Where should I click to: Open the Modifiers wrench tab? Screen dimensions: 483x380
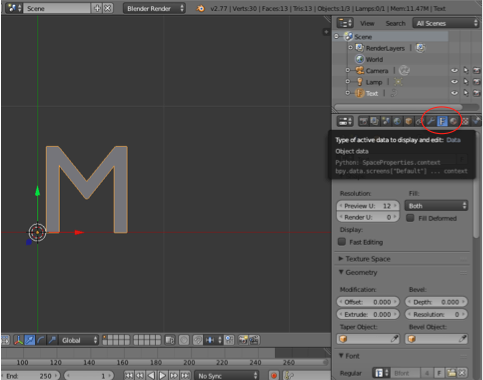point(431,121)
